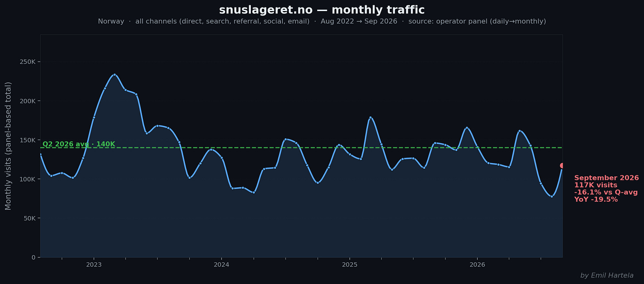Click the 'Q2 2026 avg · 140K' label
This screenshot has height=284, width=644.
(x=79, y=144)
